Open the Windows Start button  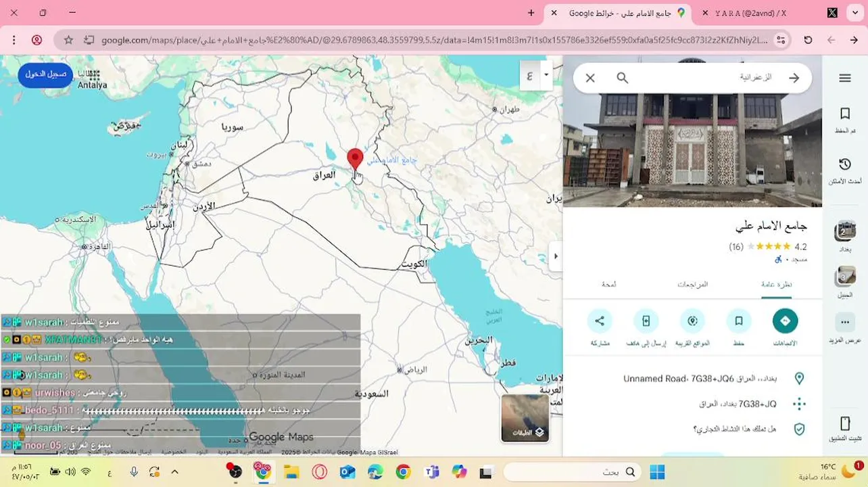[656, 471]
